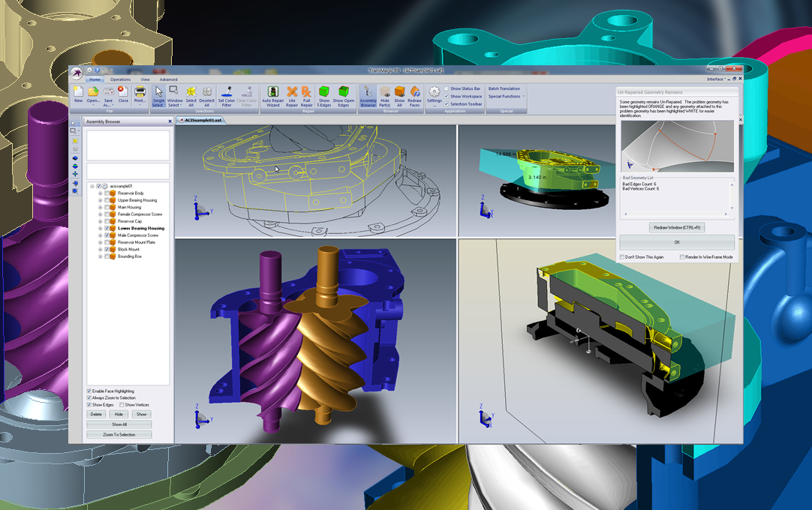Collapse the acissample01 root node
This screenshot has height=510, width=812.
[92, 186]
